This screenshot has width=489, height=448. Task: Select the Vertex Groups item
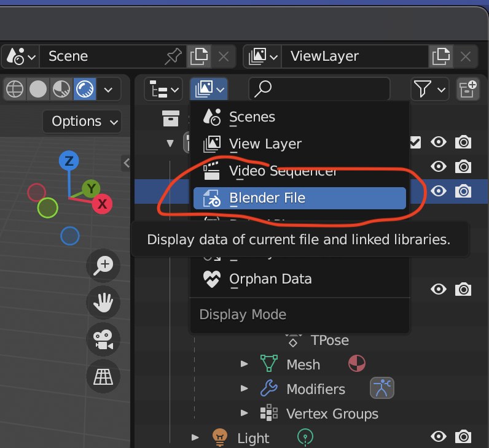click(x=332, y=414)
